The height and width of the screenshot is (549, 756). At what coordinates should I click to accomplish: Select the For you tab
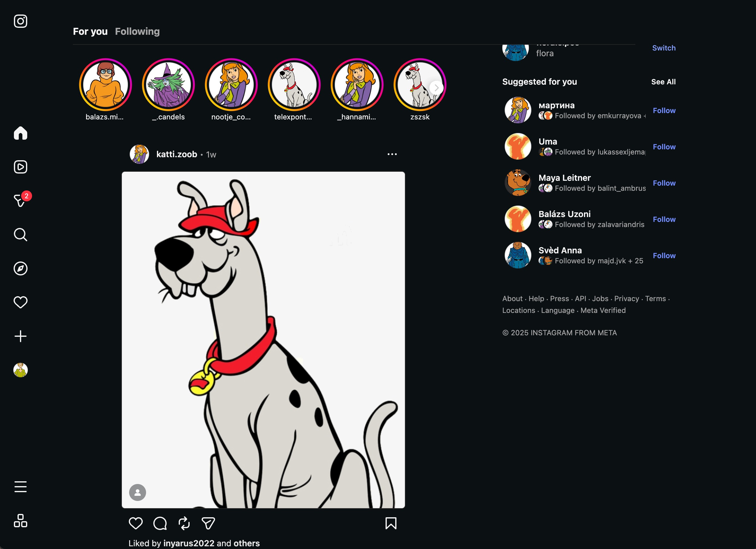point(90,31)
